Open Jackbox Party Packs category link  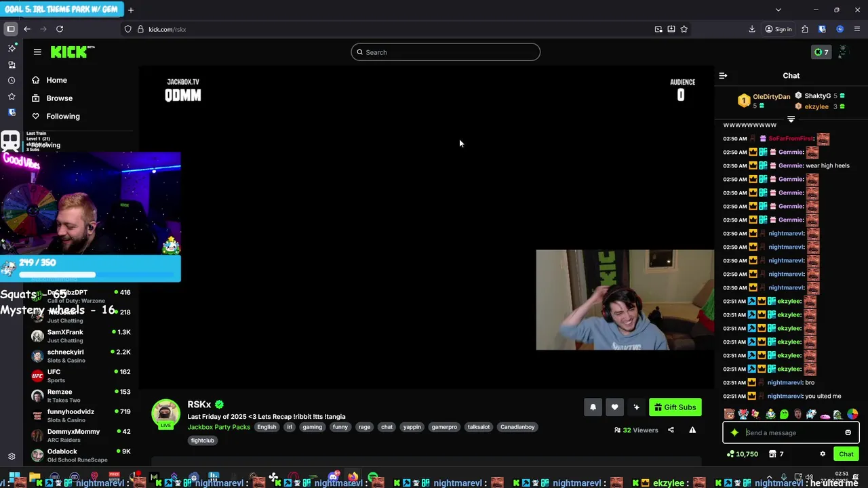(x=218, y=427)
